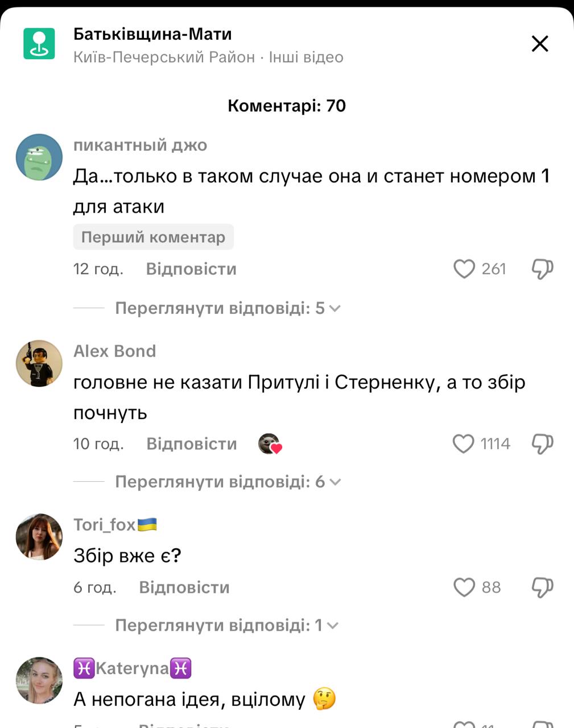Screen dimensions: 574x728
Task: View 1 reply under Tori_fox comment
Action: click(226, 626)
